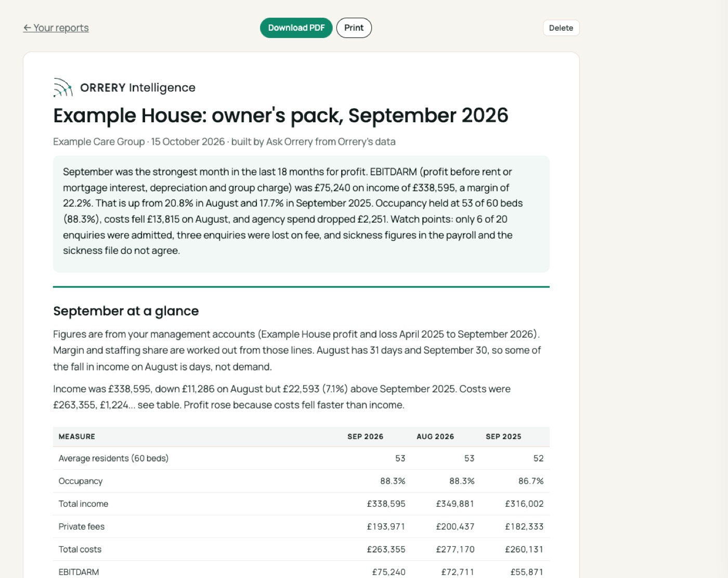Viewport: 728px width, 578px height.
Task: Click the £182,333 private fees value
Action: coord(524,526)
